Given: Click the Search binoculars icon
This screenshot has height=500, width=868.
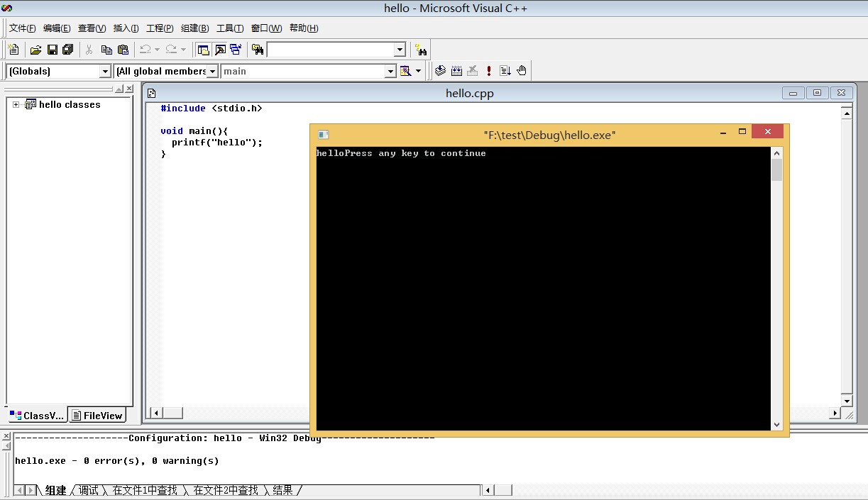Looking at the screenshot, I should [422, 50].
